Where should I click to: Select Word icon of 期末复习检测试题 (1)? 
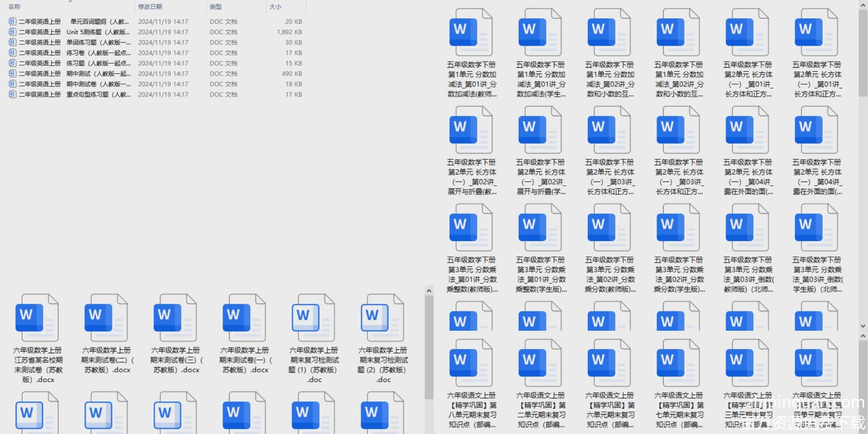click(313, 318)
